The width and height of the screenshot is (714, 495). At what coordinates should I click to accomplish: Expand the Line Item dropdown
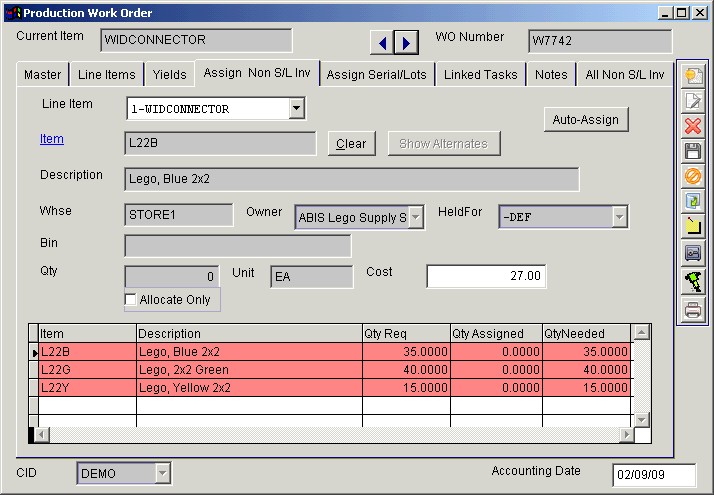pyautogui.click(x=296, y=108)
